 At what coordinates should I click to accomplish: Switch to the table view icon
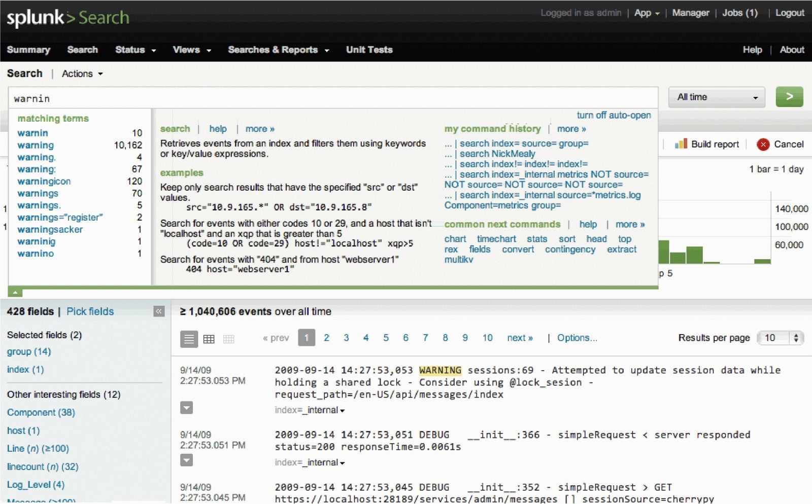tap(209, 339)
